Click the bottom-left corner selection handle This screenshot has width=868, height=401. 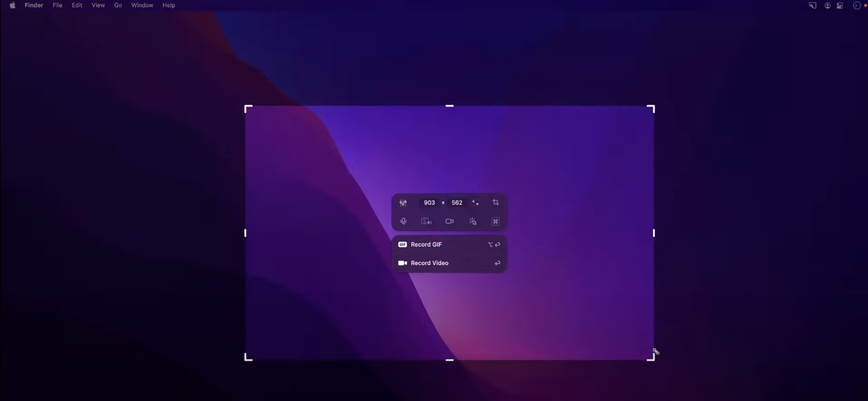point(248,358)
